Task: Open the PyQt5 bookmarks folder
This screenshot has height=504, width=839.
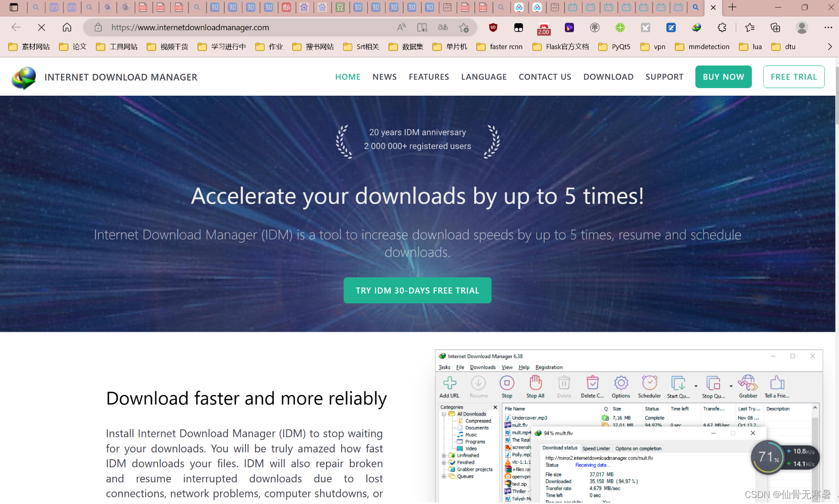Action: point(614,46)
